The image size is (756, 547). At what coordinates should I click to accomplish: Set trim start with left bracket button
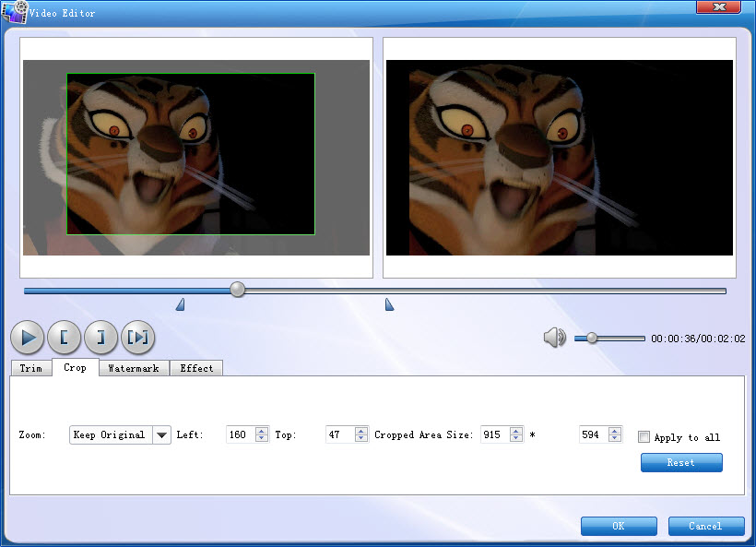(65, 338)
